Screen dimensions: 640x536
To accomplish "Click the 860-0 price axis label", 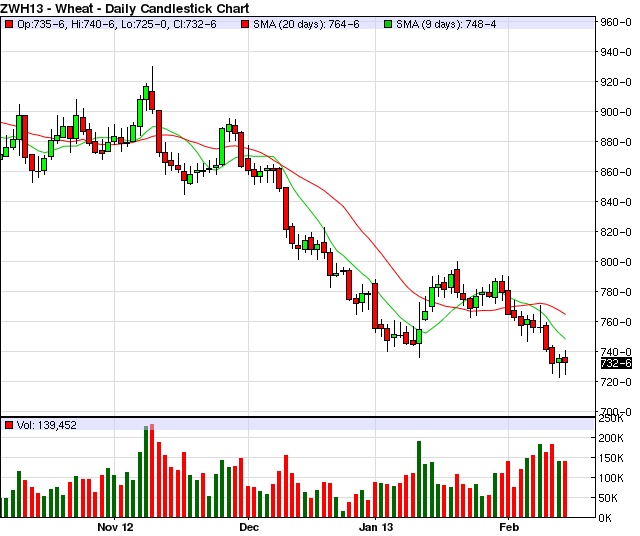I will click(616, 172).
